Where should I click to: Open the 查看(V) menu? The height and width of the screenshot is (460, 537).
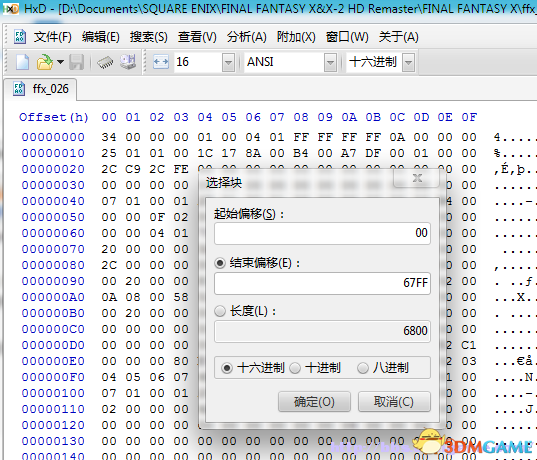click(x=197, y=37)
